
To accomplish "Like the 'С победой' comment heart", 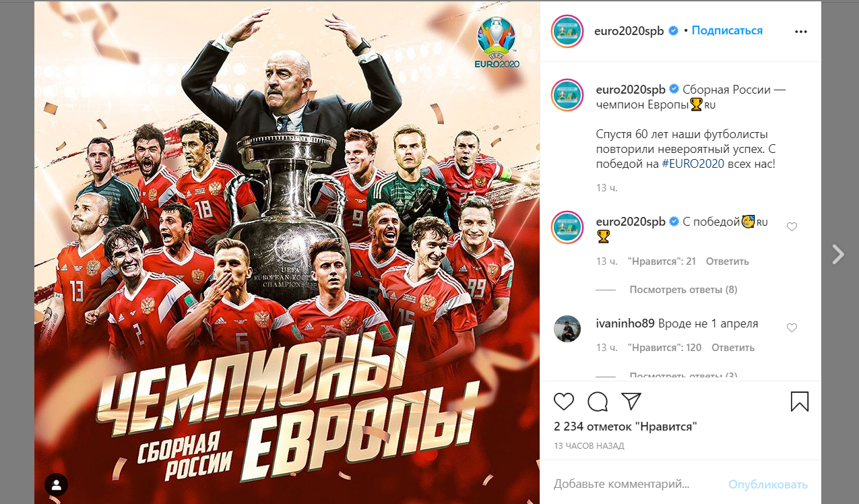I will point(792,227).
